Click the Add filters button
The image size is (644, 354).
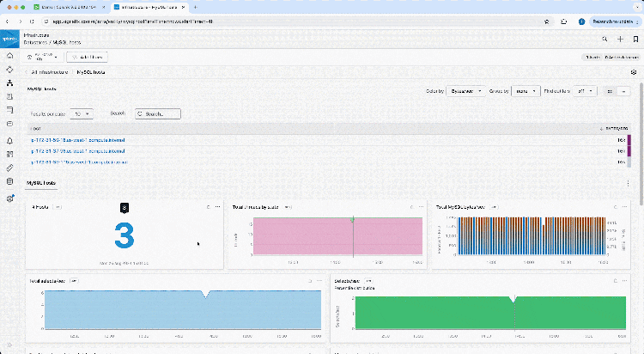[87, 57]
